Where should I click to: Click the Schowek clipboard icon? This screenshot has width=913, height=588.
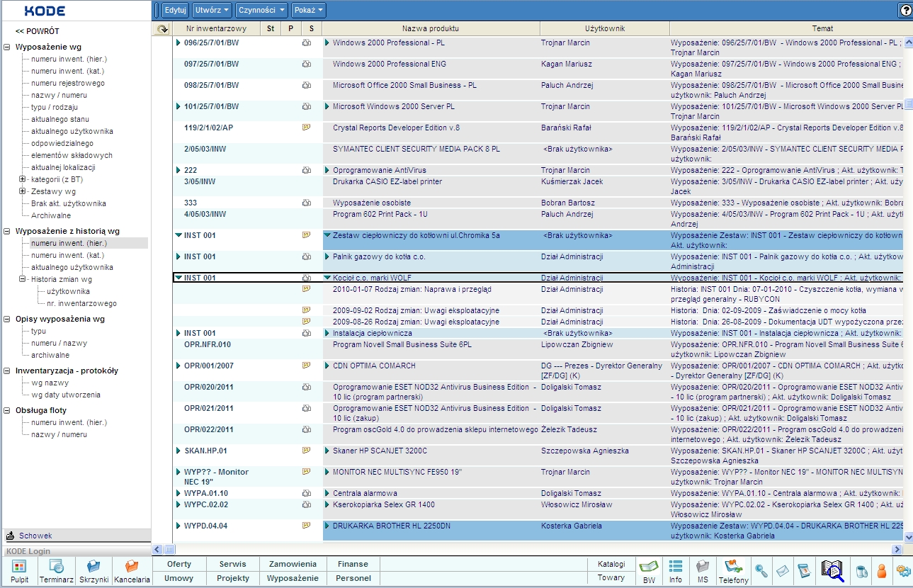11,536
